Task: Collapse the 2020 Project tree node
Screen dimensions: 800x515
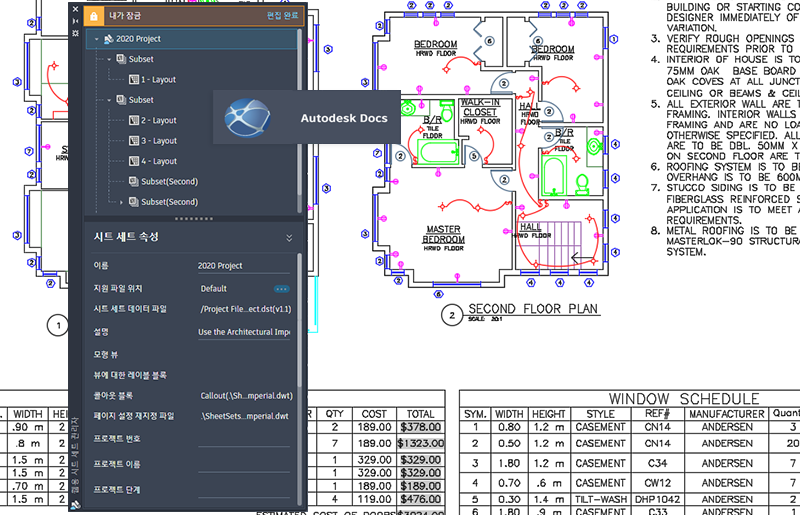Action: point(96,39)
